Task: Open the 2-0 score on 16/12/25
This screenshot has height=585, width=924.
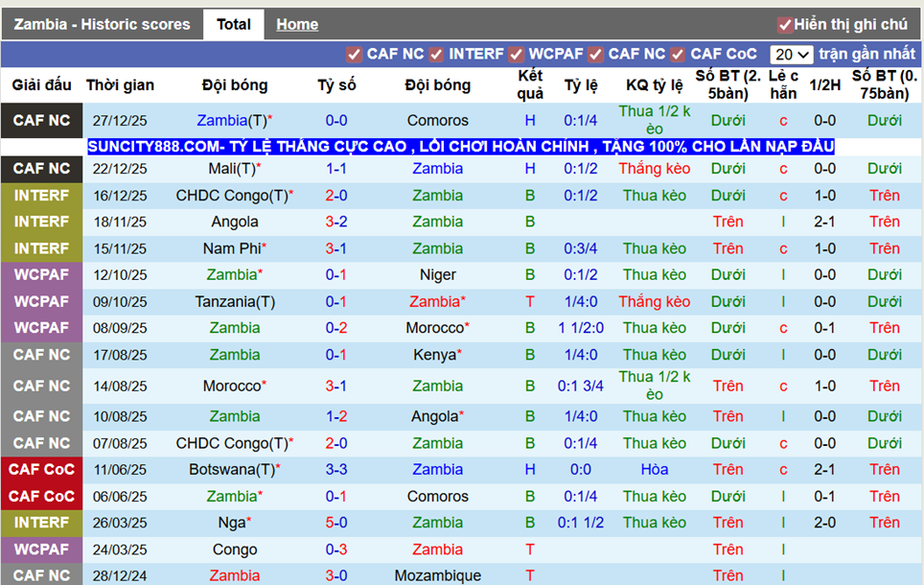Action: (336, 196)
